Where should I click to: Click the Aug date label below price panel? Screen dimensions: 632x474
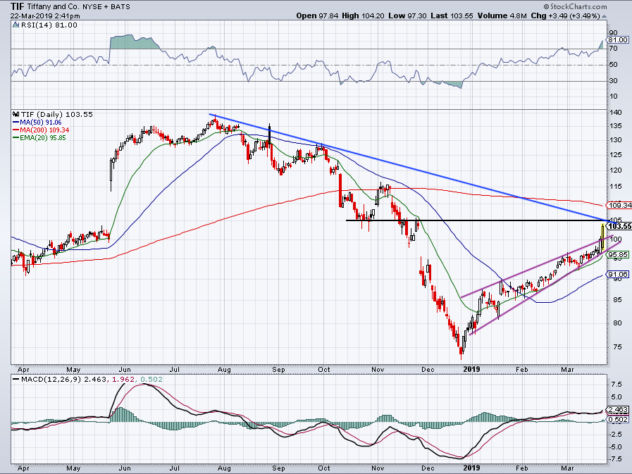(x=224, y=369)
